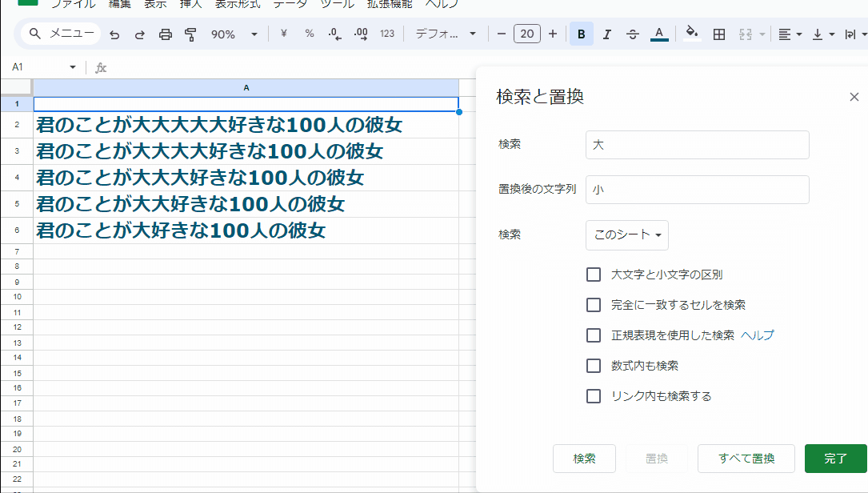Click the merge cells icon
This screenshot has height=493, width=868.
tap(746, 34)
